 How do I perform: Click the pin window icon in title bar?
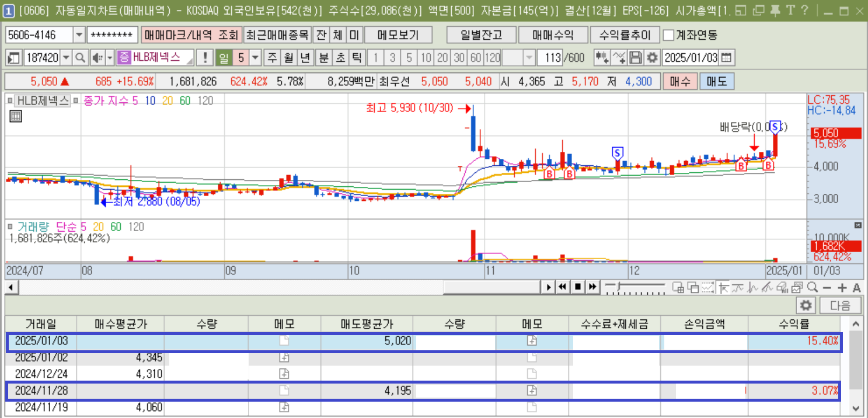click(774, 9)
